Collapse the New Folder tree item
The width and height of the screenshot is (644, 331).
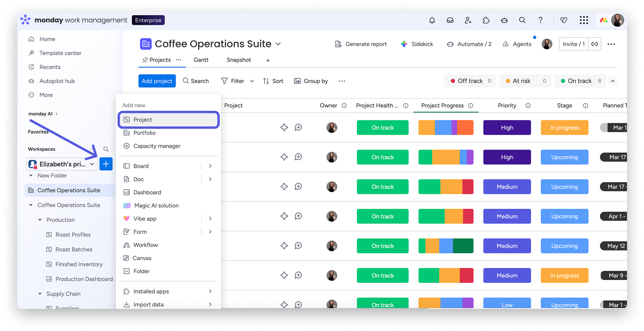point(31,176)
